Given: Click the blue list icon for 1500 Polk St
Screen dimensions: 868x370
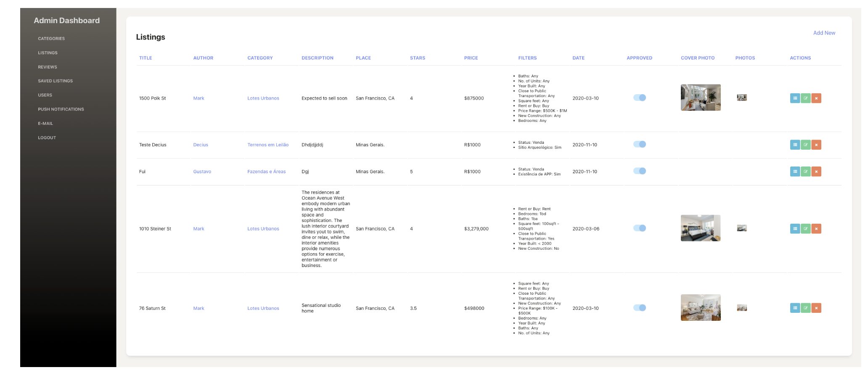Looking at the screenshot, I should pos(794,98).
